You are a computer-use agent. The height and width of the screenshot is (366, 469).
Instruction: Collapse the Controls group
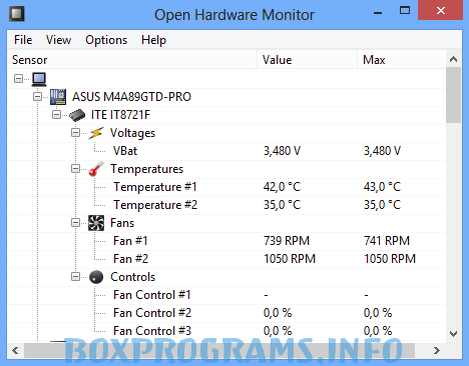75,277
